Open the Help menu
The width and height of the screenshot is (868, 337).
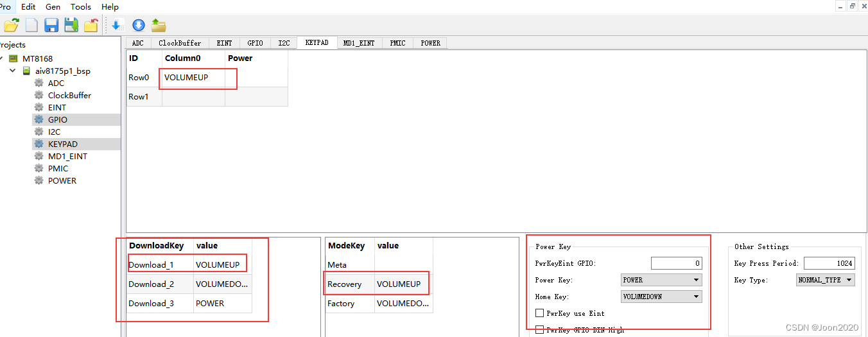tap(110, 6)
